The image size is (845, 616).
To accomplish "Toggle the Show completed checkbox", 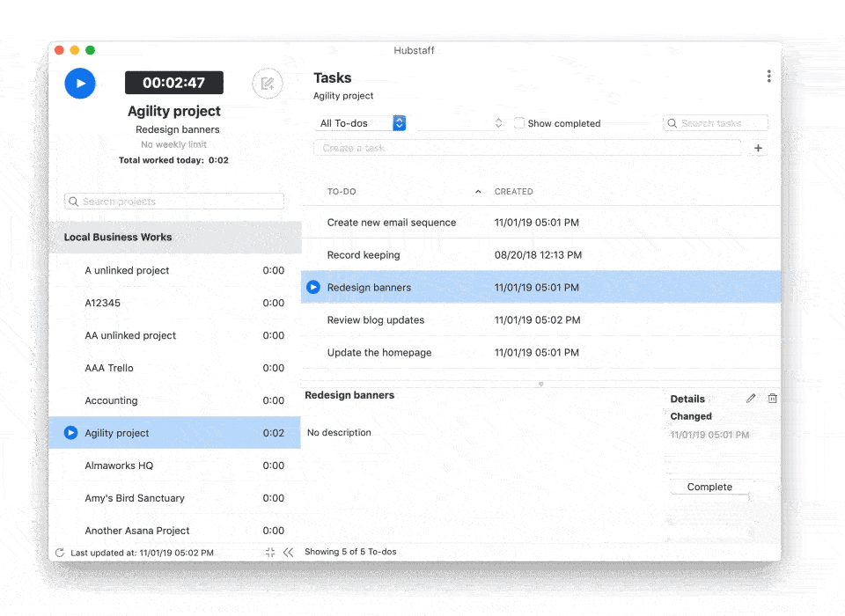I will 519,123.
